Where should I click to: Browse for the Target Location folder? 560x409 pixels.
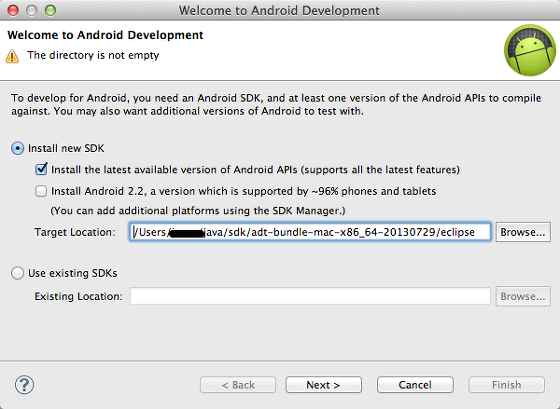click(523, 232)
